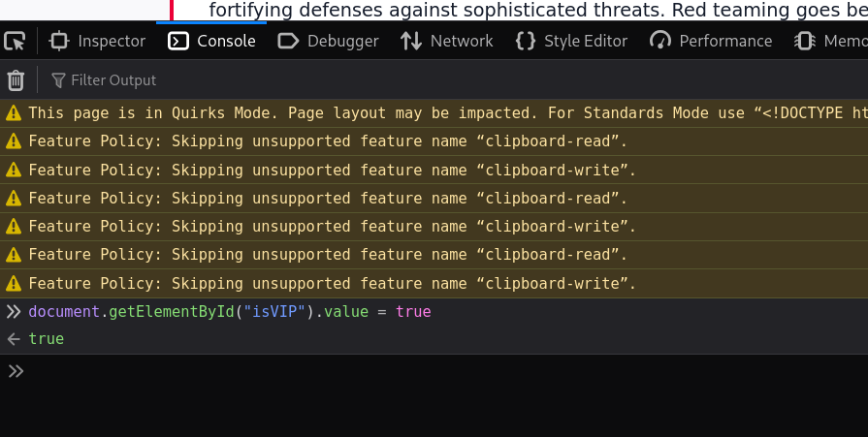Open the Style Editor tab
This screenshot has height=437, width=868.
(571, 41)
